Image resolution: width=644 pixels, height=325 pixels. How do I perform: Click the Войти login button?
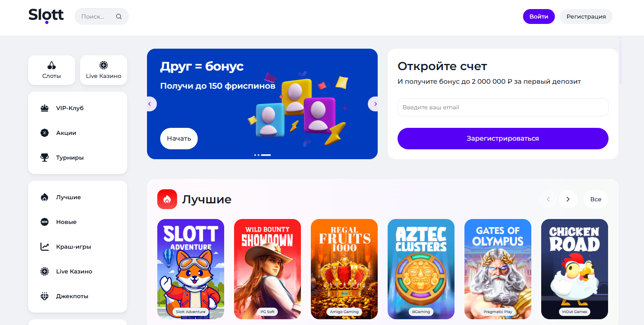click(539, 16)
